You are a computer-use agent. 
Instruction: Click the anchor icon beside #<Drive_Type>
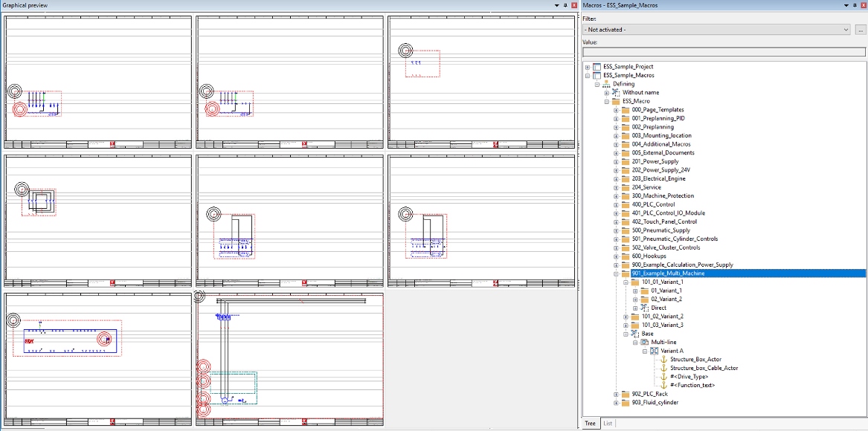coord(663,377)
